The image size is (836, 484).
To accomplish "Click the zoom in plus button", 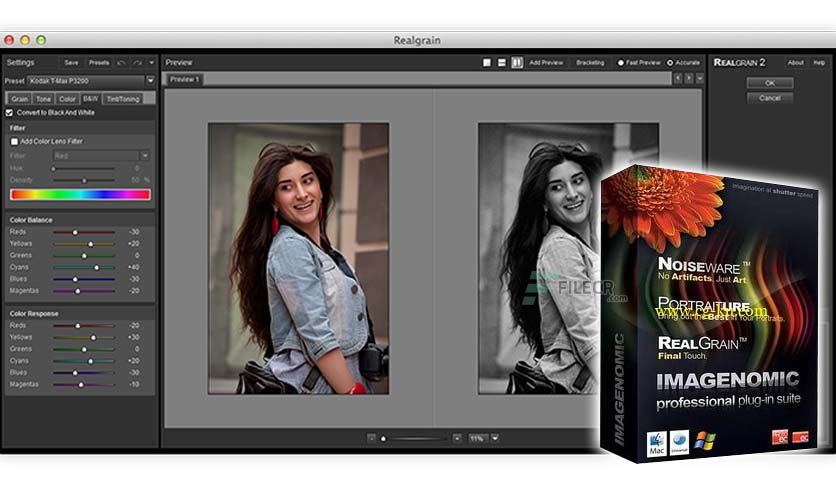I will (457, 438).
